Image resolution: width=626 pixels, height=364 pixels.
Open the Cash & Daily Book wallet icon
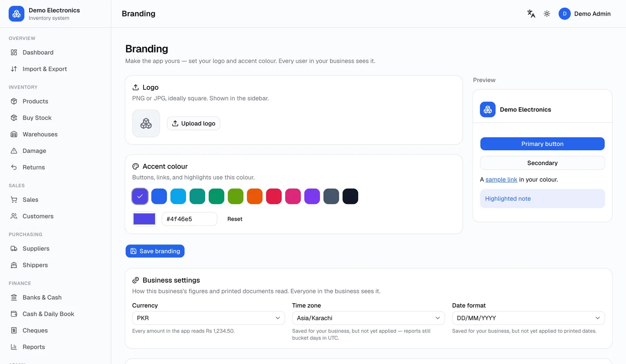coord(14,314)
